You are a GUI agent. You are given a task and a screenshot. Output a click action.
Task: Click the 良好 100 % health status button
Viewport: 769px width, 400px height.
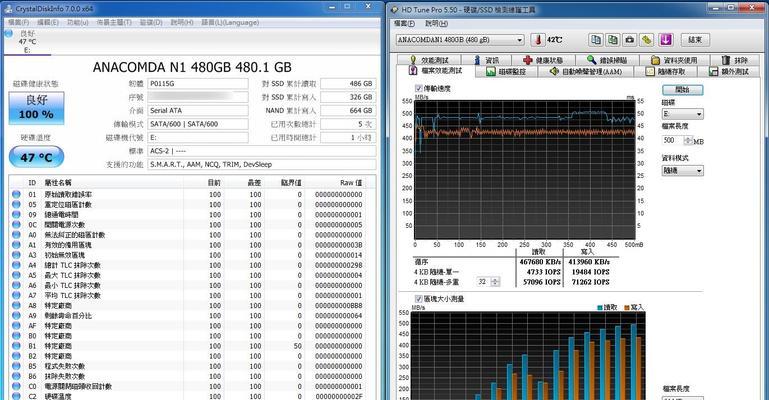(36, 107)
